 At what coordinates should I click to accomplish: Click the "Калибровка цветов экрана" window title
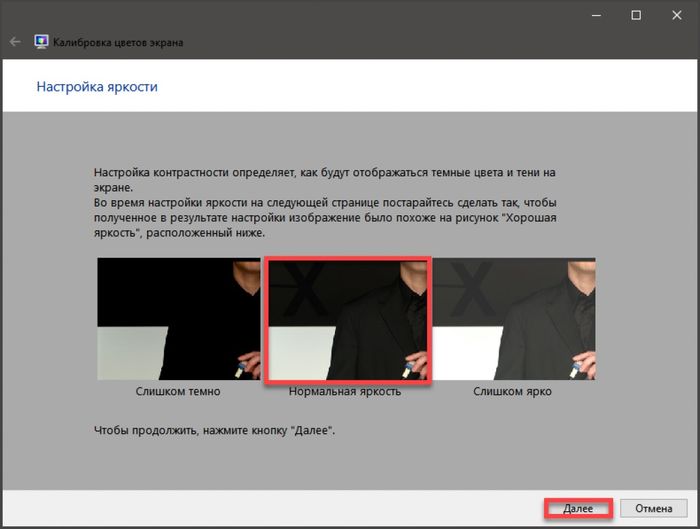119,43
